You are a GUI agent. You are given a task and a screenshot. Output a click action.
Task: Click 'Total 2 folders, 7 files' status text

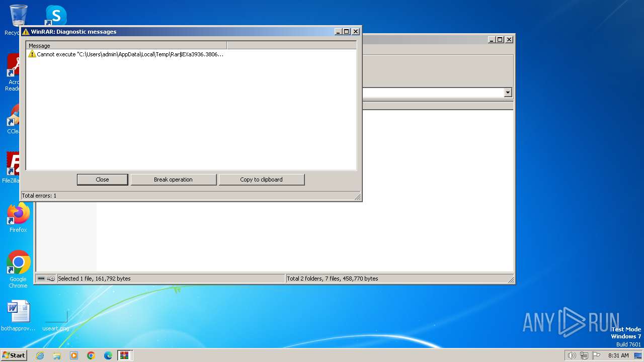(x=333, y=279)
